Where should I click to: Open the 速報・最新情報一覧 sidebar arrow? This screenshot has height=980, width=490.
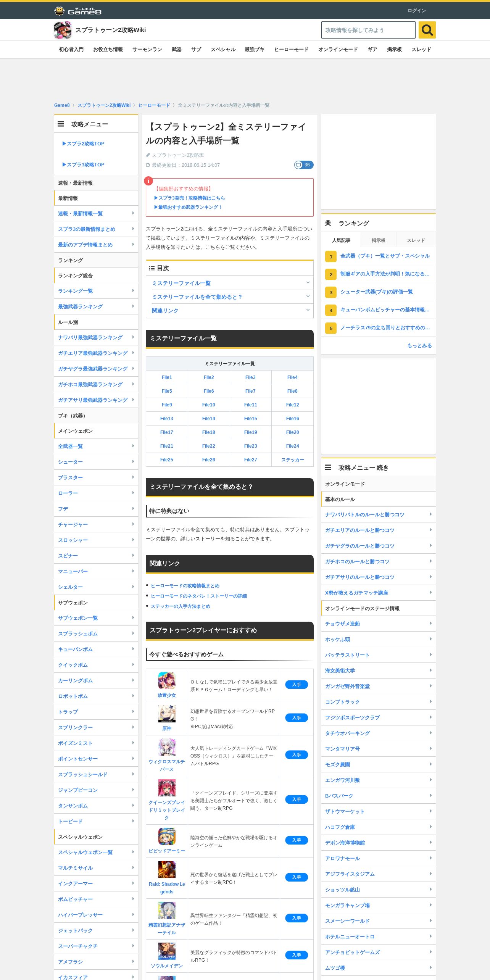(x=133, y=213)
